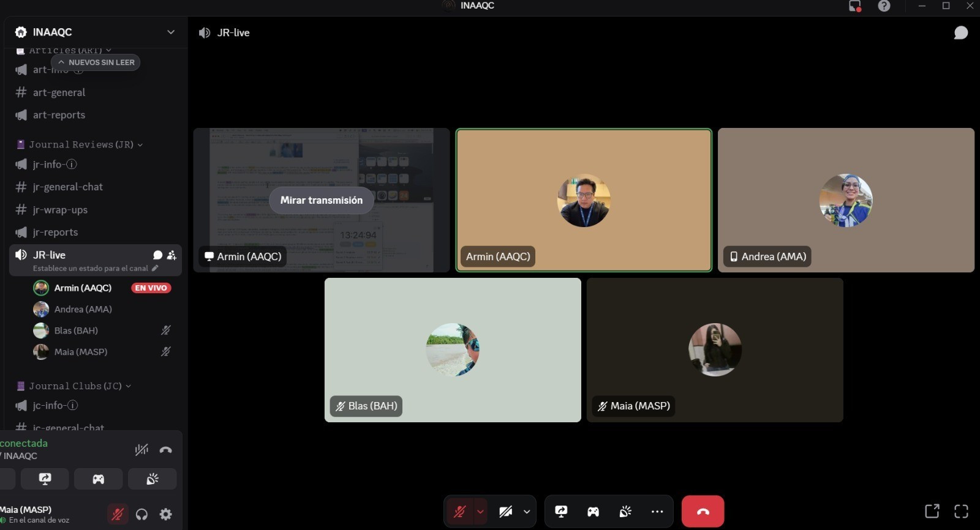Viewport: 980px width, 530px height.
Task: Open the soundboard in bottom control bar
Action: point(625,512)
